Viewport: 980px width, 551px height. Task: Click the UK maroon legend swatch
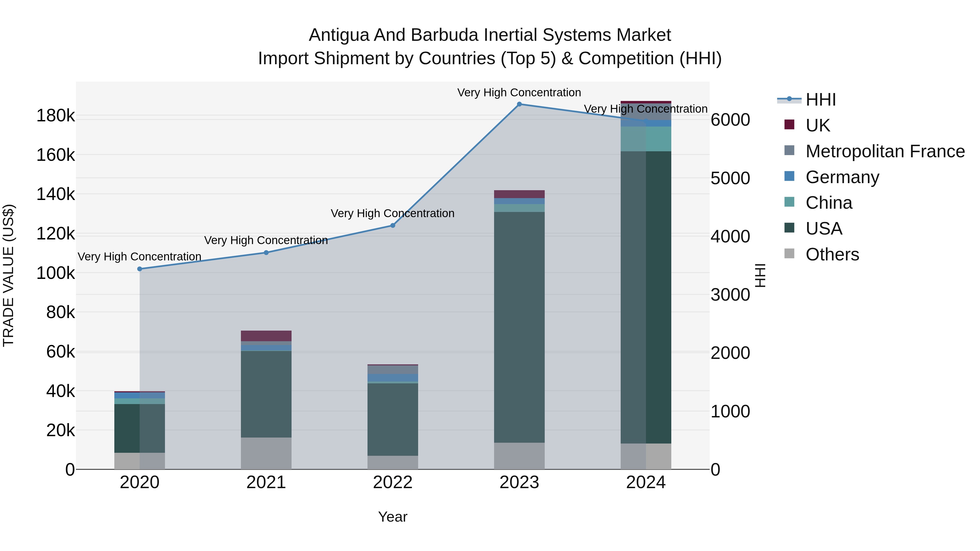pos(789,124)
